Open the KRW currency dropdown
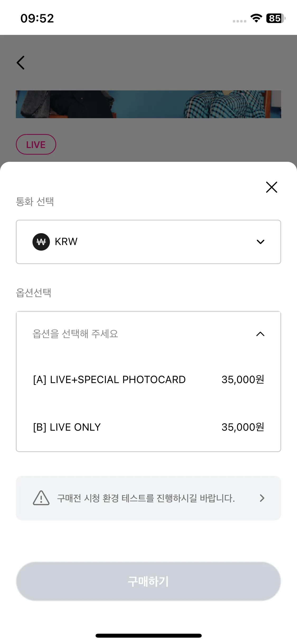The width and height of the screenshot is (297, 644). tap(148, 242)
